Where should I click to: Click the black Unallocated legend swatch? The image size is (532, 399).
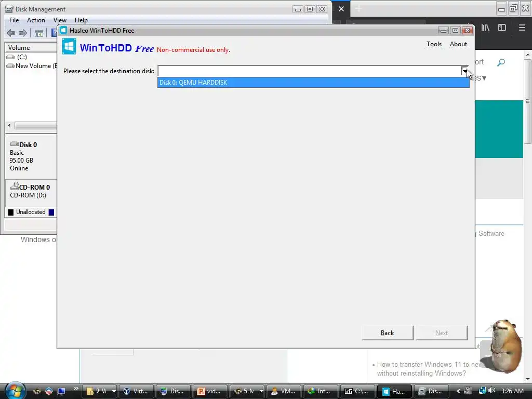[x=11, y=212]
